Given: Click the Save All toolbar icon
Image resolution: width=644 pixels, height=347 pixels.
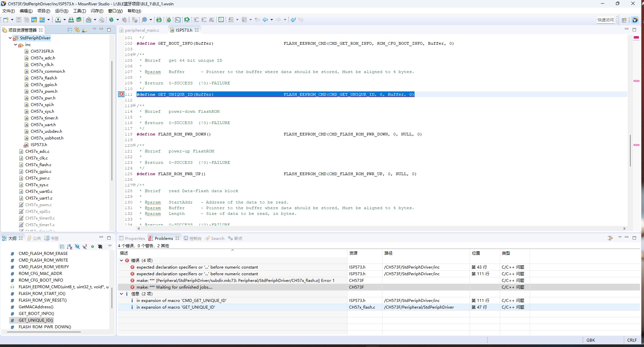Looking at the screenshot, I should (26, 20).
